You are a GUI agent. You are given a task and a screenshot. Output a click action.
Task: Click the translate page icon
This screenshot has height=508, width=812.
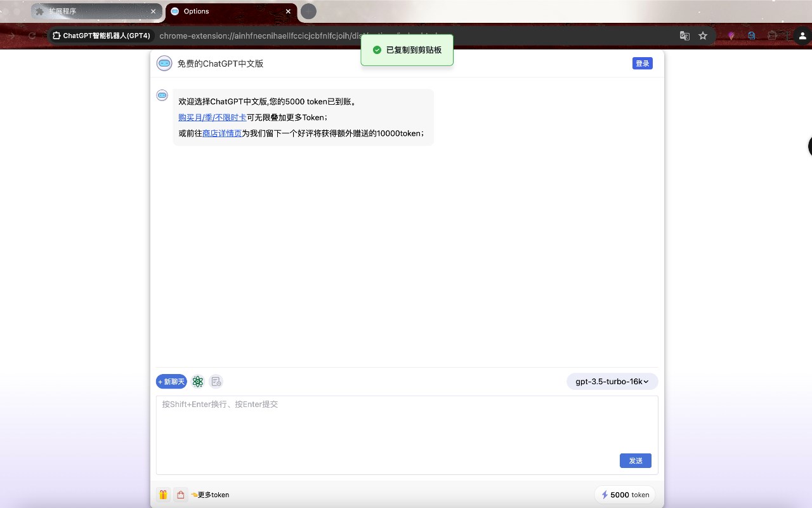pyautogui.click(x=684, y=36)
